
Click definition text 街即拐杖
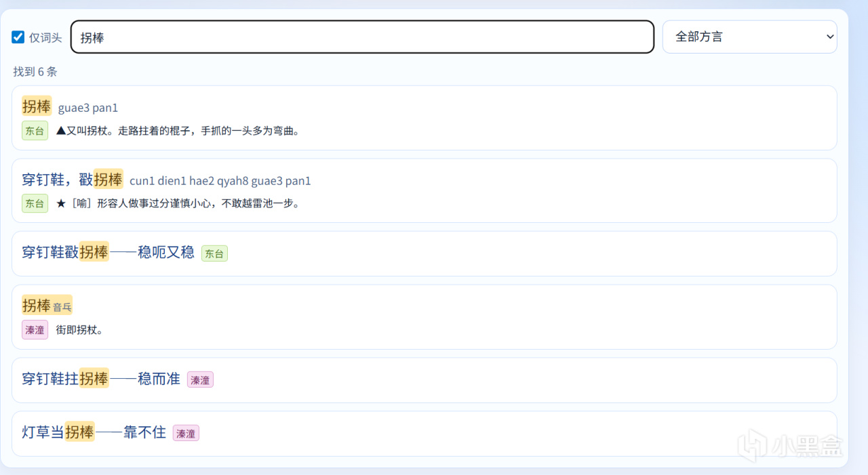(79, 330)
